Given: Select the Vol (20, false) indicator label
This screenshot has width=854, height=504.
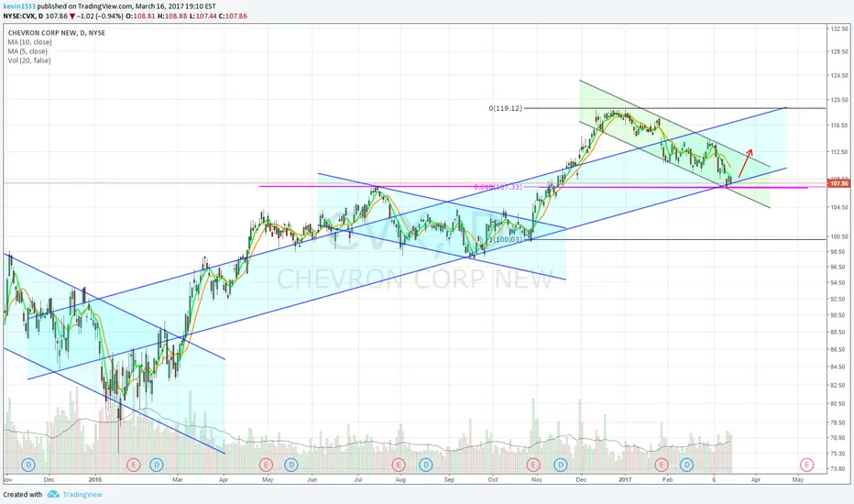Looking at the screenshot, I should pyautogui.click(x=29, y=60).
